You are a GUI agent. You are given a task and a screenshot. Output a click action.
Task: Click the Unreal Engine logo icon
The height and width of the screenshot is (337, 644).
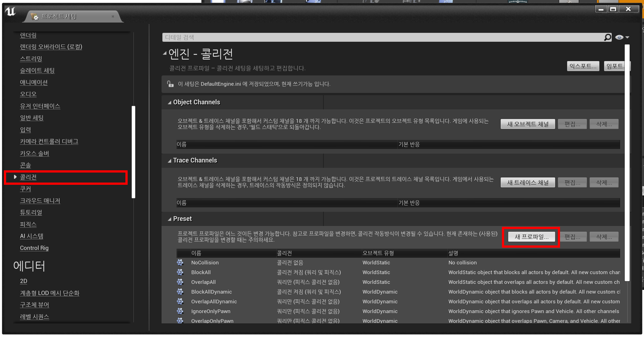(x=11, y=12)
